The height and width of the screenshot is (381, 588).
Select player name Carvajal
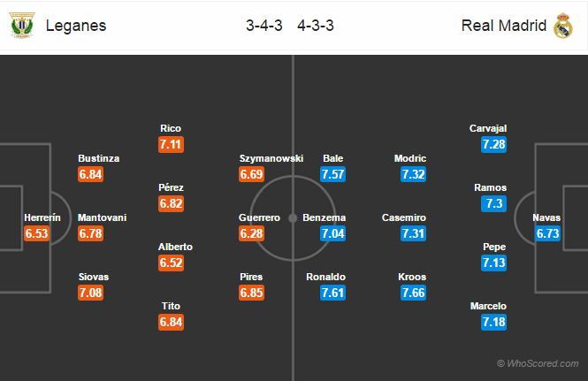(x=488, y=128)
